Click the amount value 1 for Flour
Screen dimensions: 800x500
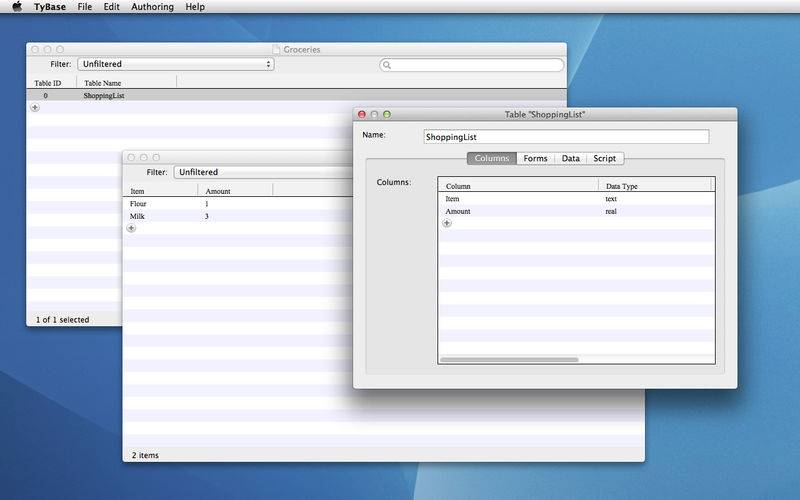click(207, 204)
